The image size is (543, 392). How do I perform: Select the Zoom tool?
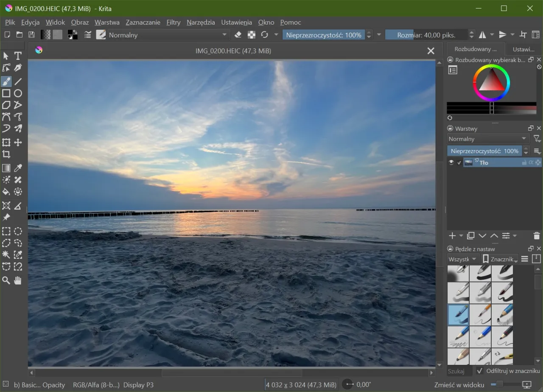[6, 280]
